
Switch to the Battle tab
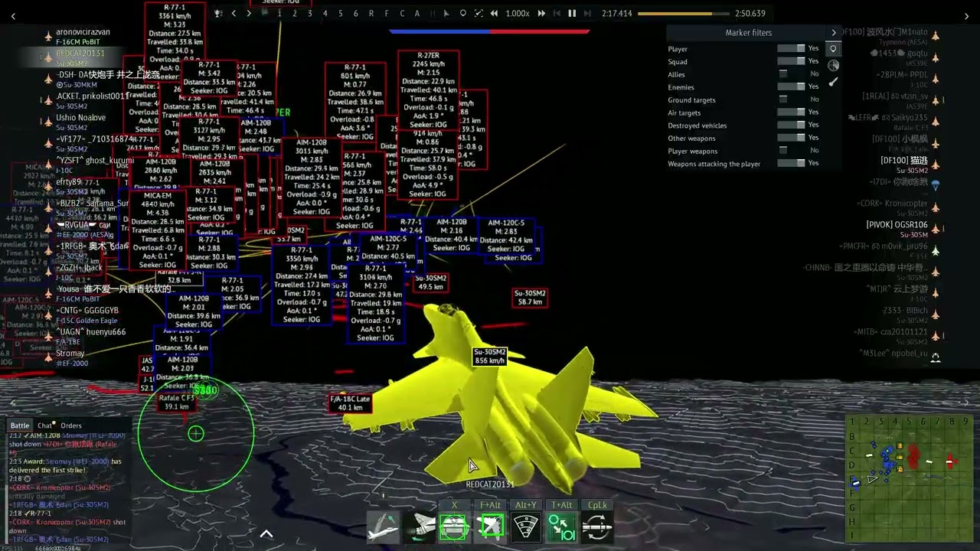pyautogui.click(x=20, y=425)
